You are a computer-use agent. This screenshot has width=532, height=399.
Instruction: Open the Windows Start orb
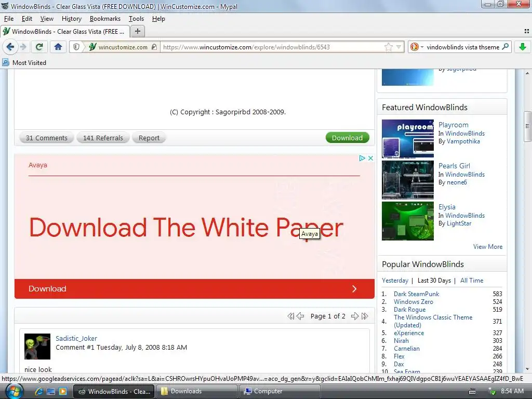point(14,391)
